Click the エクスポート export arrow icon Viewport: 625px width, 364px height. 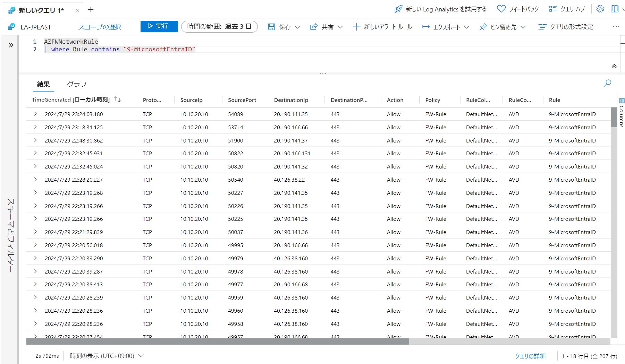(425, 27)
